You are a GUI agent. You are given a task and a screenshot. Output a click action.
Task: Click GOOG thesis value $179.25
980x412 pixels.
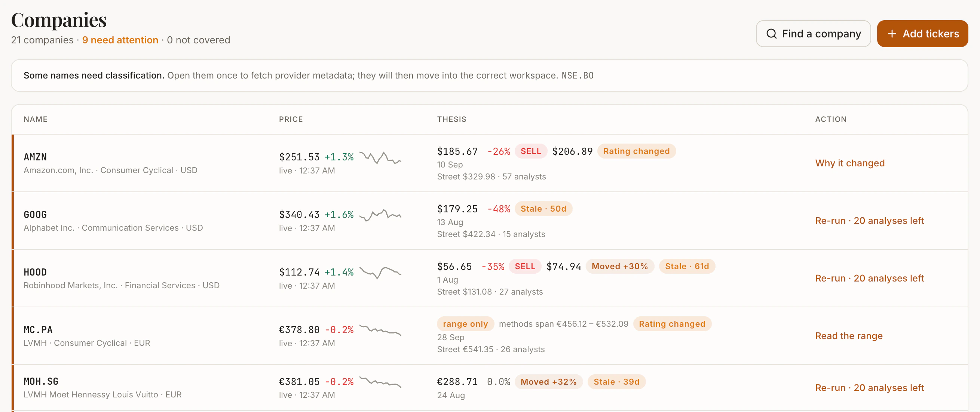[457, 209]
